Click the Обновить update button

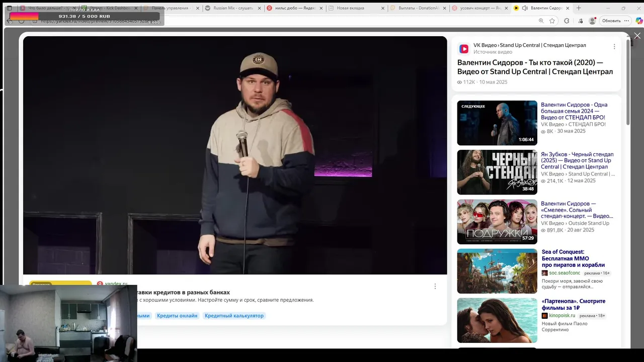611,21
